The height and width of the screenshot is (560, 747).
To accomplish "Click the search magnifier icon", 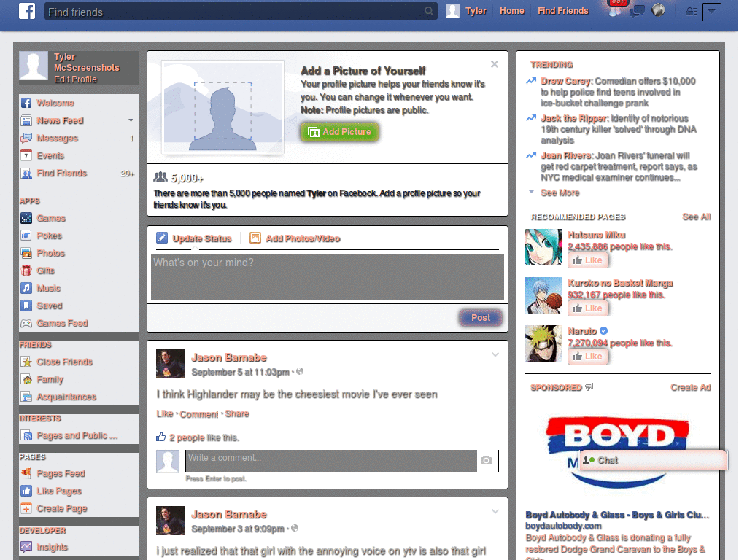I will pyautogui.click(x=429, y=11).
